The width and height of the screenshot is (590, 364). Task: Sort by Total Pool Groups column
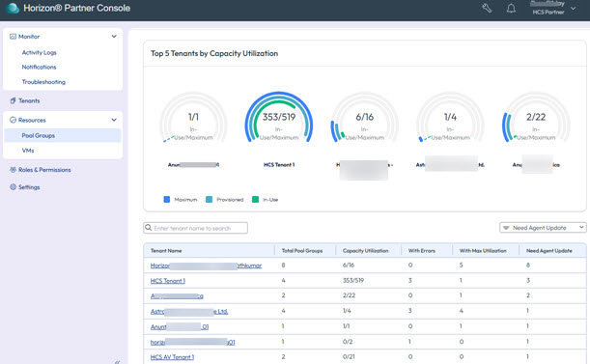pyautogui.click(x=302, y=251)
